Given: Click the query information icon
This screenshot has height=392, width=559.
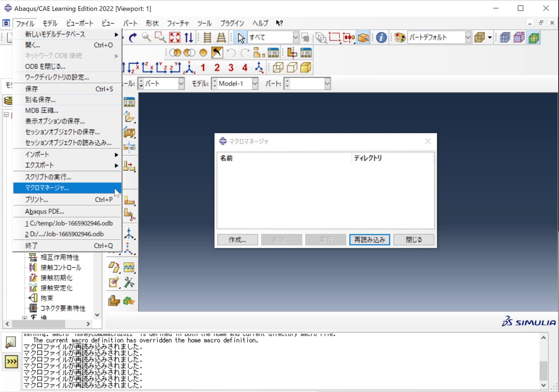Looking at the screenshot, I should point(381,37).
